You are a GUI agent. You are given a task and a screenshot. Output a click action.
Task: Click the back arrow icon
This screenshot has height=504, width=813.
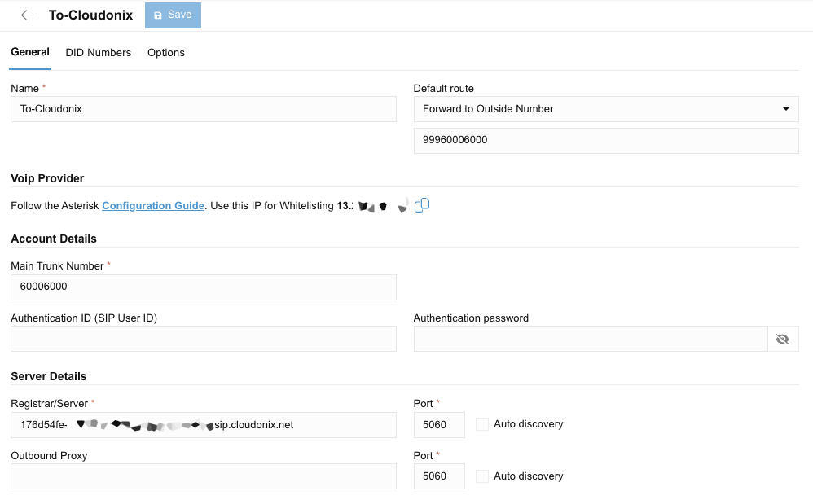click(27, 15)
